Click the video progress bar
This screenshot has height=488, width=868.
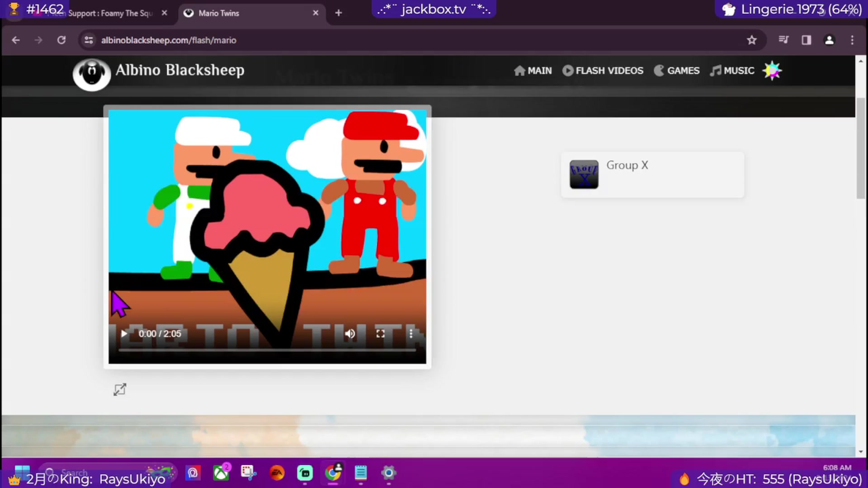[267, 350]
